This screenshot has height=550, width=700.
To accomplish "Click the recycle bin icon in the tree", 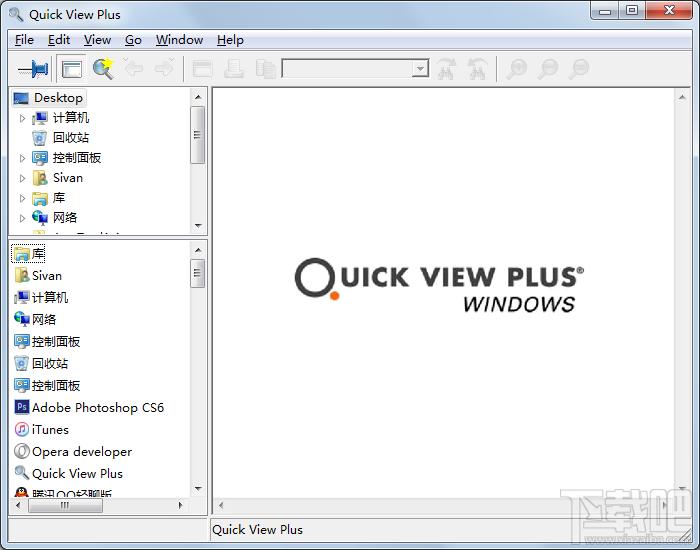I will (x=39, y=138).
